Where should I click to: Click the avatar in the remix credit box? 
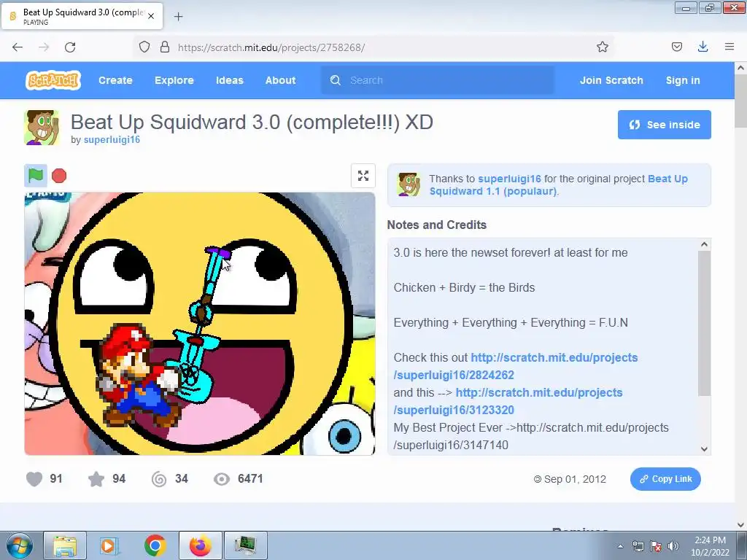click(x=409, y=184)
